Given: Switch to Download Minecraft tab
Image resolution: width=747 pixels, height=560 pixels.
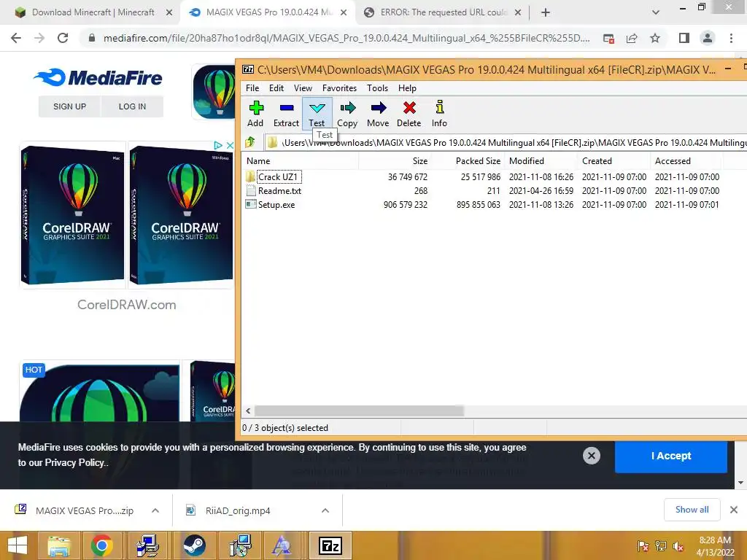Looking at the screenshot, I should 93,12.
